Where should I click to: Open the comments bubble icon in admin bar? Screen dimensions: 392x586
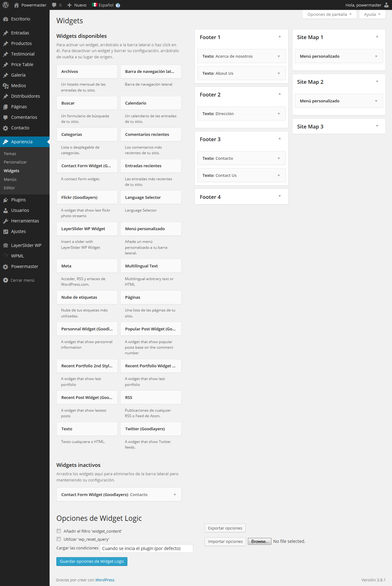click(54, 5)
